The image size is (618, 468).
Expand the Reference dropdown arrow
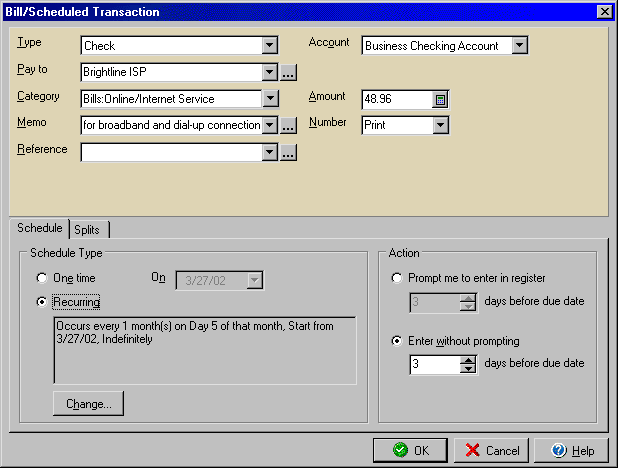coord(270,152)
